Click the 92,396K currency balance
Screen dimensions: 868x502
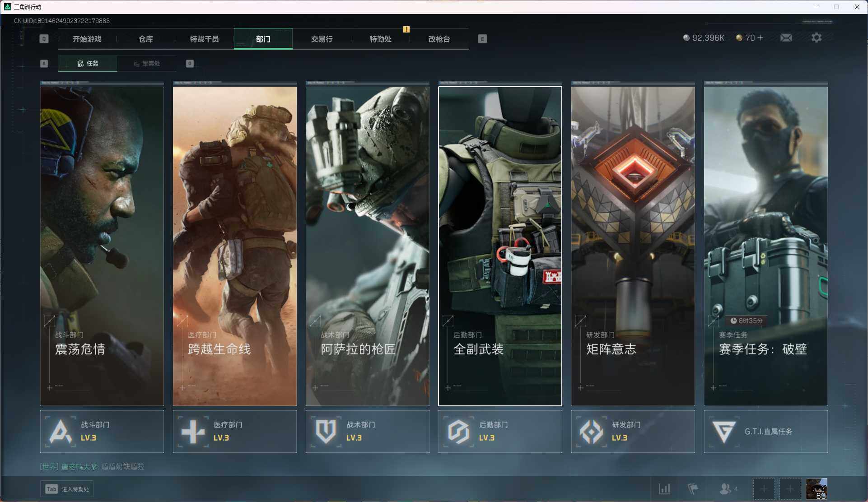point(704,38)
